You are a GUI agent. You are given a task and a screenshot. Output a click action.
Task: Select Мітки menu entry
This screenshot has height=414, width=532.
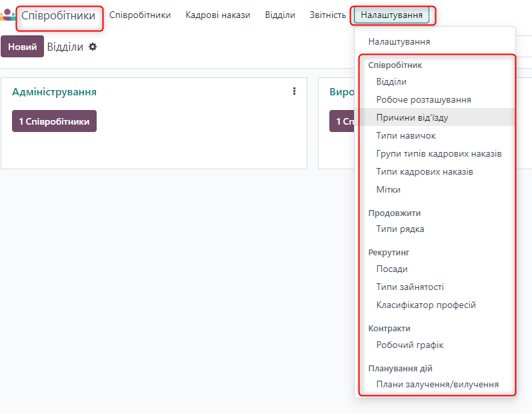point(435,190)
